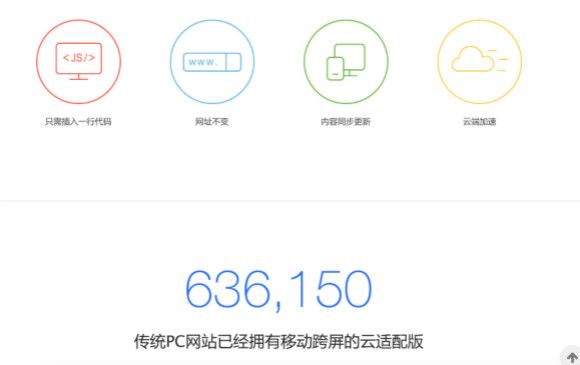Click the 云端加速 label
Screen dimensions: 580x365
(480, 122)
